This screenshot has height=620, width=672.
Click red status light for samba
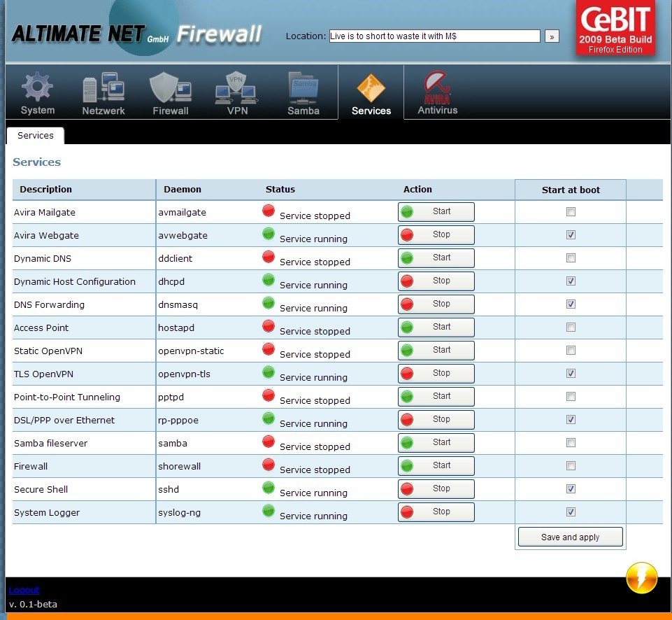[269, 442]
